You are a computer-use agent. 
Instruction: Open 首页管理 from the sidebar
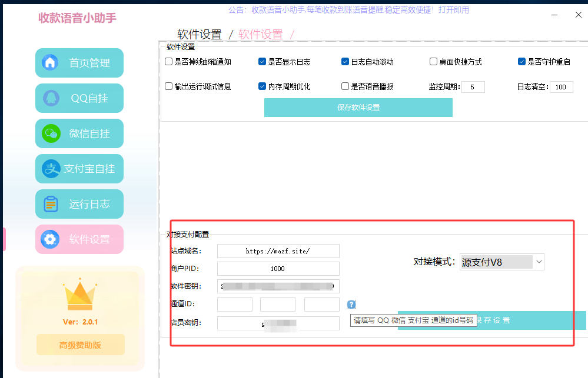tap(79, 63)
